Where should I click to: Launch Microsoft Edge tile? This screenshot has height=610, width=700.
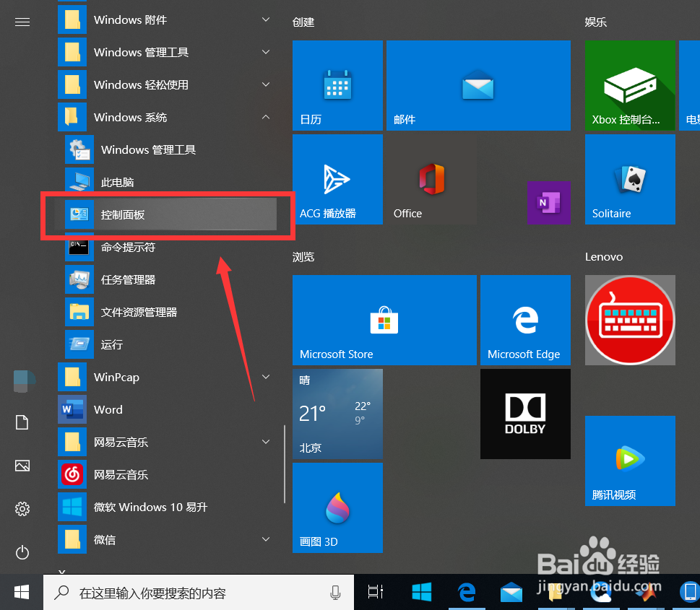(525, 320)
